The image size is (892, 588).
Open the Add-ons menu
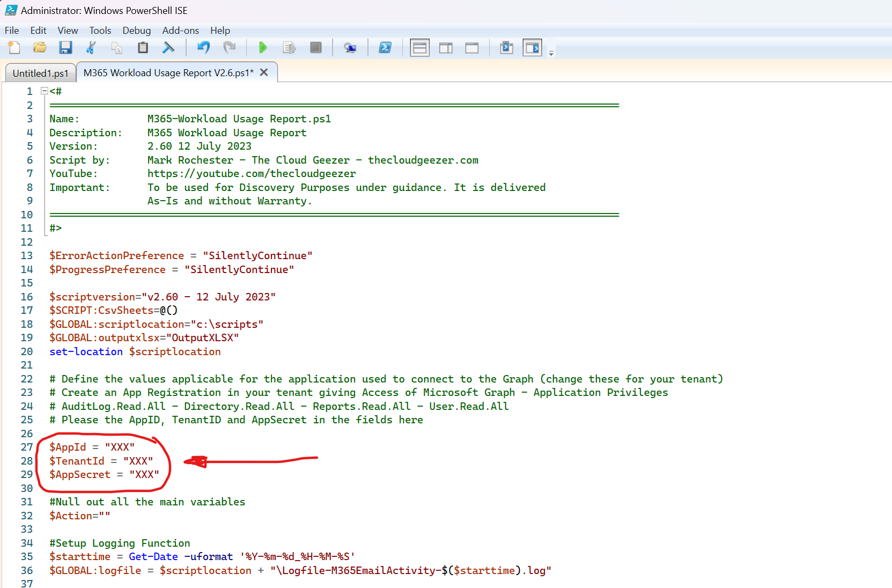(x=181, y=31)
